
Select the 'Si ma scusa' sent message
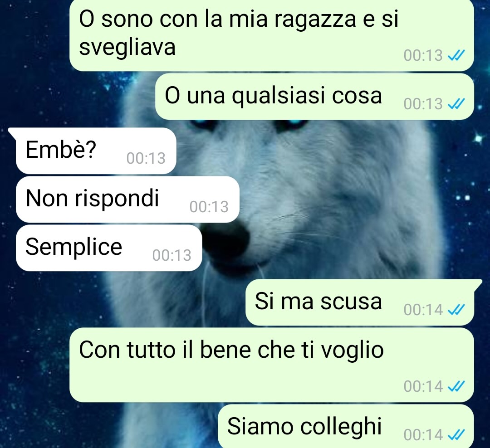tap(360, 302)
